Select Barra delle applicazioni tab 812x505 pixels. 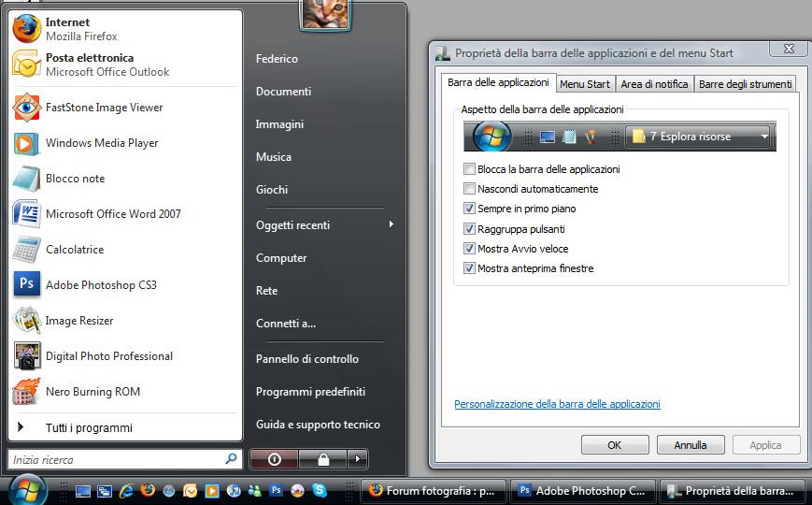[x=498, y=82]
